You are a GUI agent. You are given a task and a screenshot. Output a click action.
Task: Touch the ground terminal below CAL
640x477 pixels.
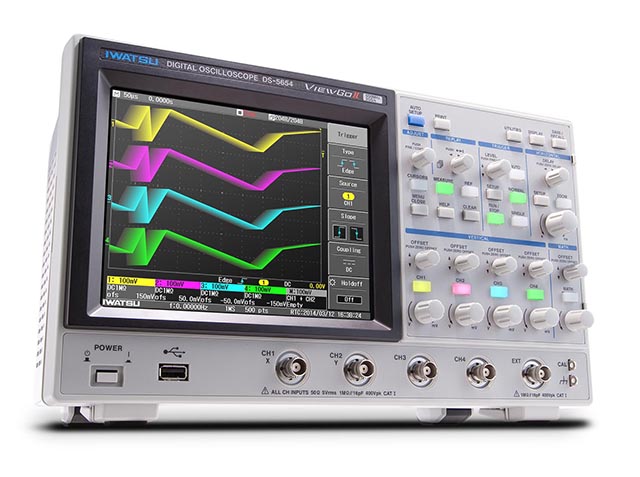click(572, 381)
